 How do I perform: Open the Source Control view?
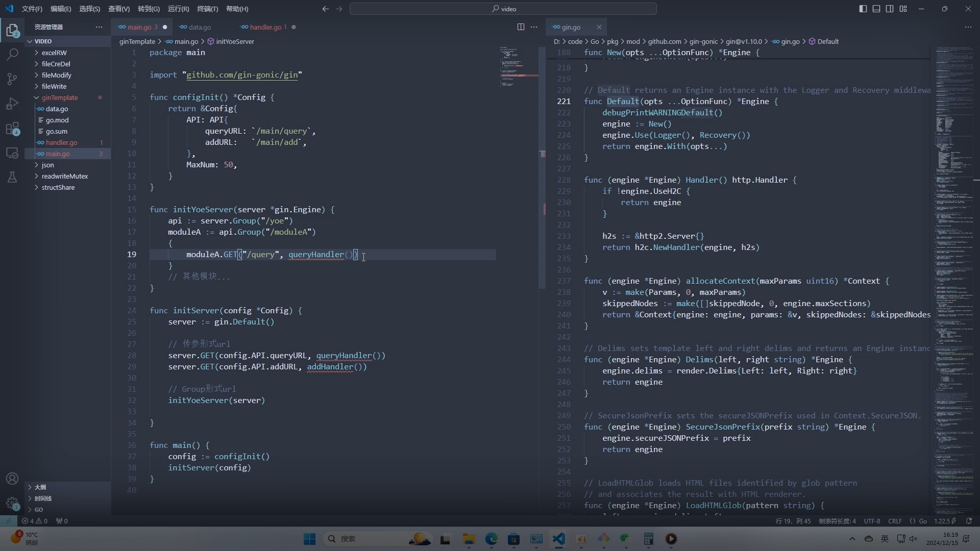(12, 79)
